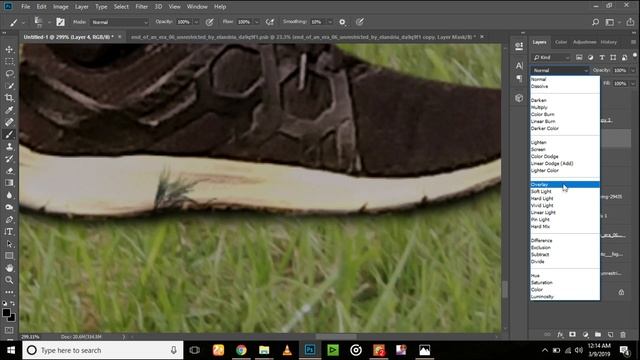Toggle the shape layers filter
Viewport: 640px width, 360px height.
tap(613, 58)
